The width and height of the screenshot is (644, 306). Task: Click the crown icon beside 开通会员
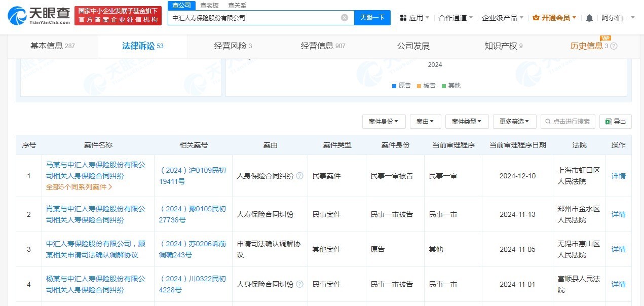pos(536,18)
